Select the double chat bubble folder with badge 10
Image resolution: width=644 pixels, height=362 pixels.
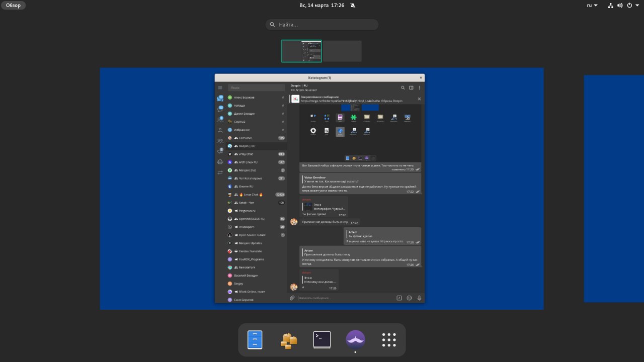tap(220, 99)
